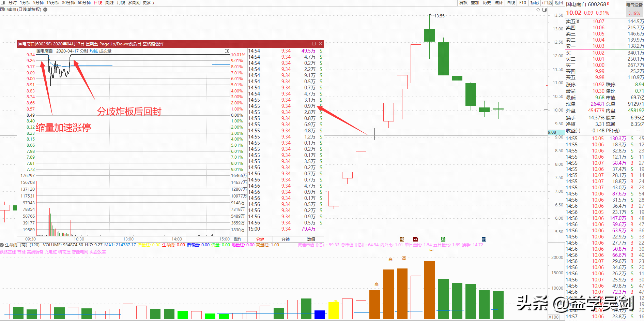
Task: Expand the 更多 period options
Action: [149, 3]
